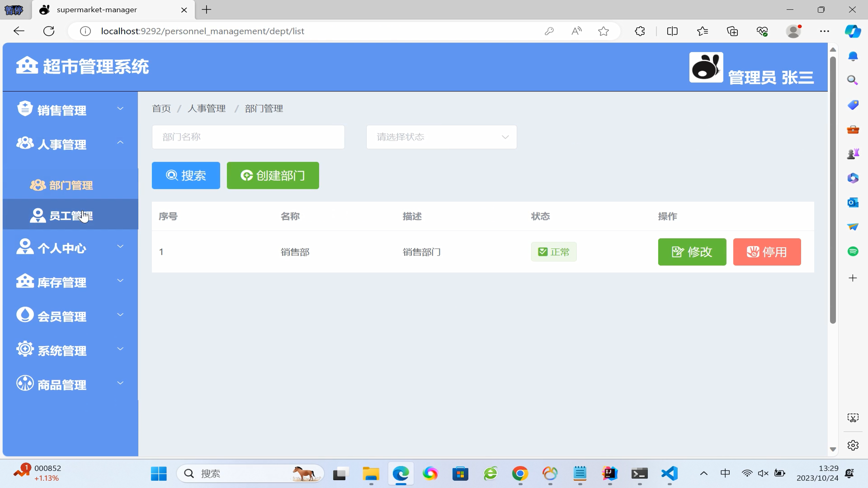This screenshot has width=868, height=488.
Task: Click the green 创建部门 button
Action: pyautogui.click(x=273, y=175)
